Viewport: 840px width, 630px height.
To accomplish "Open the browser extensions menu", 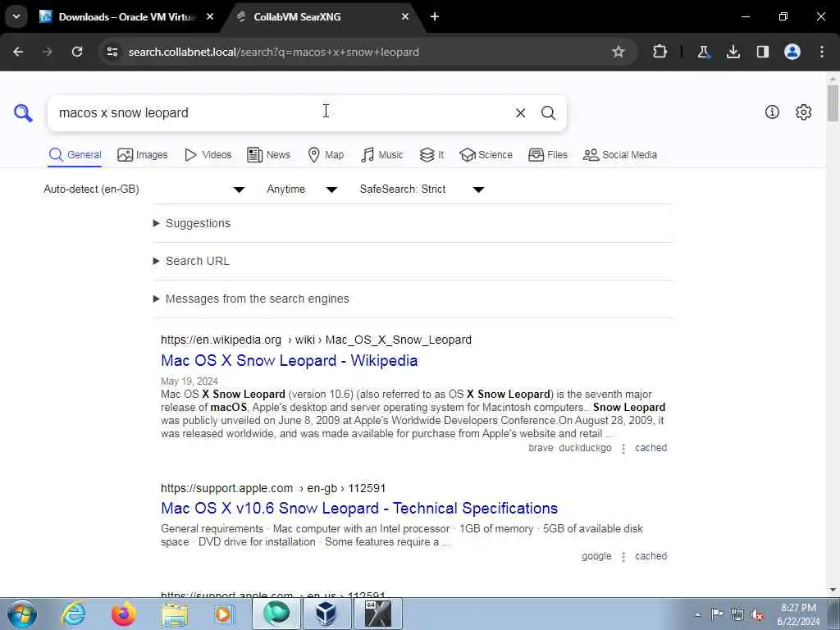I will point(660,52).
